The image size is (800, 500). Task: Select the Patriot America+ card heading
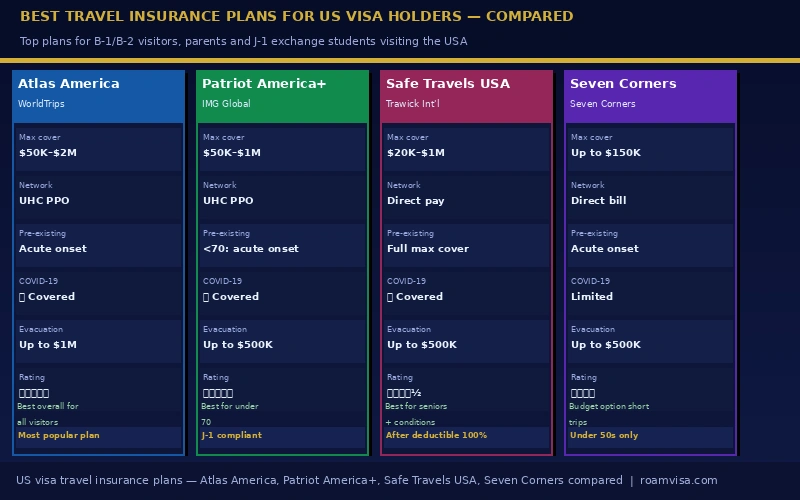264,84
